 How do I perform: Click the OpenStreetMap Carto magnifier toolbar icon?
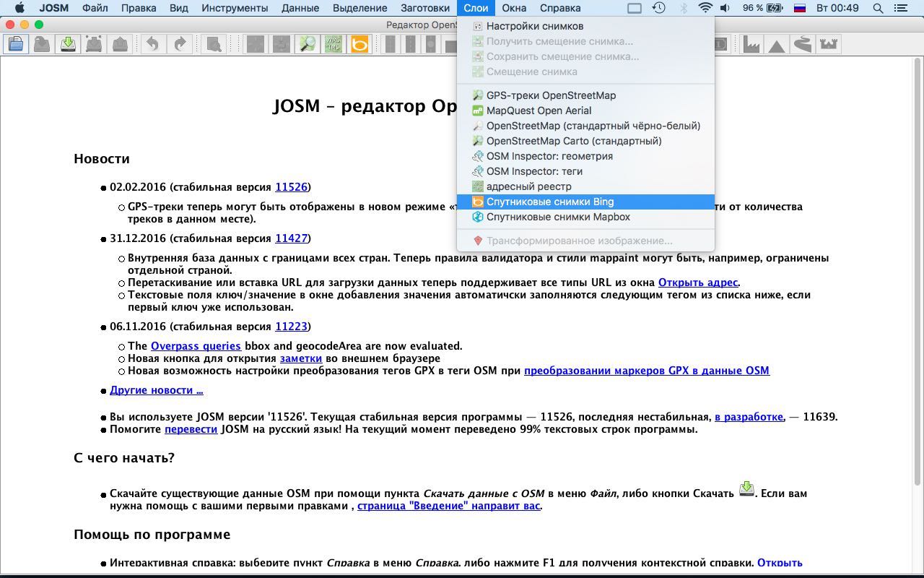(x=308, y=45)
